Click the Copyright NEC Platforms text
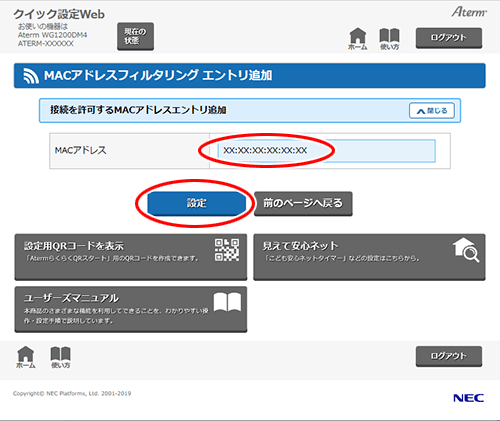Image resolution: width=500 pixels, height=421 pixels. point(72,393)
